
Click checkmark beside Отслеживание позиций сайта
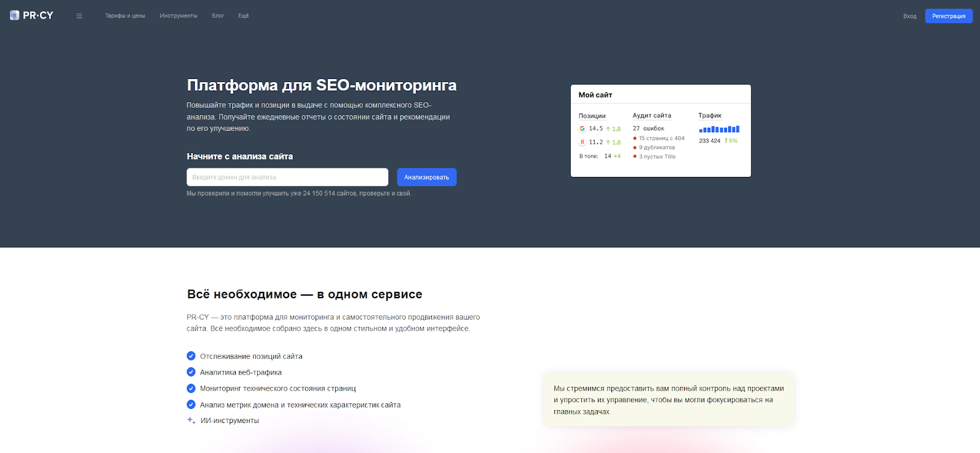191,356
